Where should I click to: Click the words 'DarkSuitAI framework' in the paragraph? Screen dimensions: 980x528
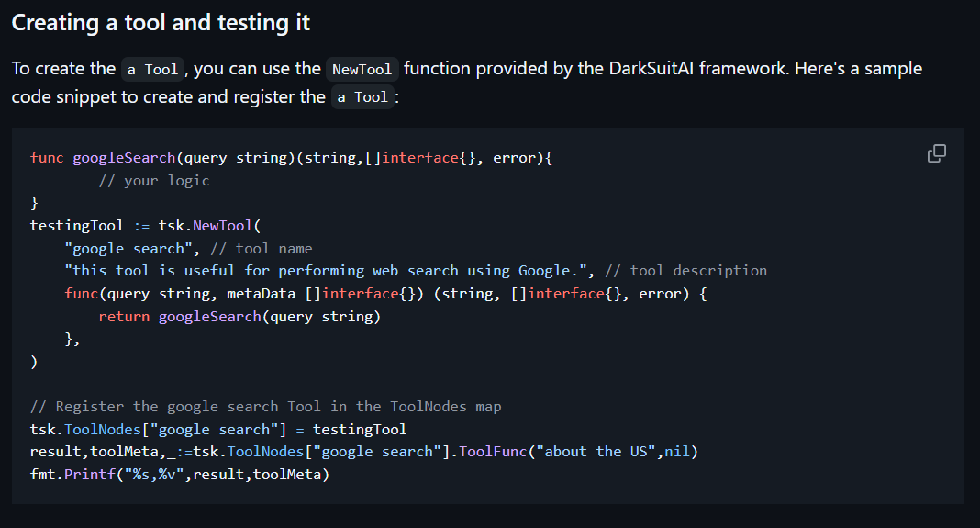tap(696, 68)
